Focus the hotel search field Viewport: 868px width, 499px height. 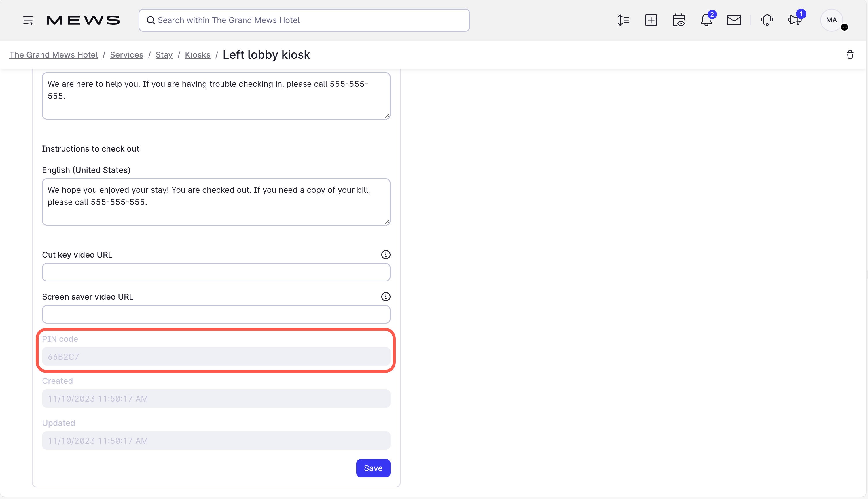[304, 20]
